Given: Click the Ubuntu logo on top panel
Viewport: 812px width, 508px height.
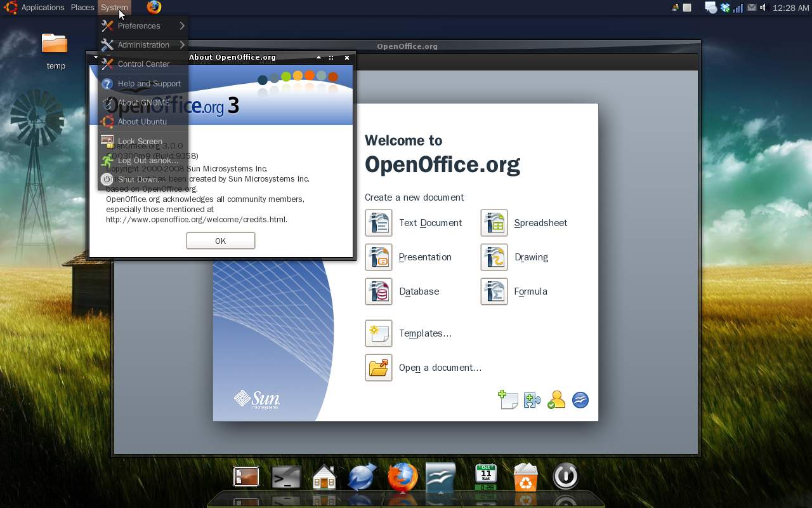Looking at the screenshot, I should point(10,8).
